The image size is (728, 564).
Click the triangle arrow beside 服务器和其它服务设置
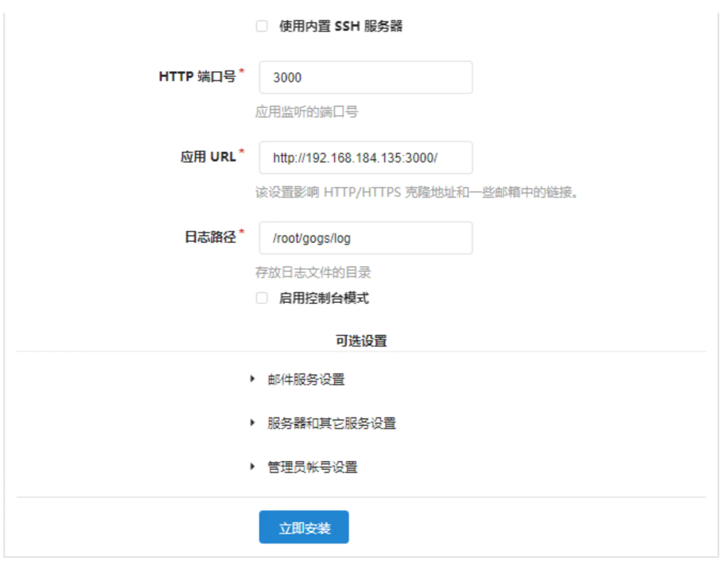252,423
